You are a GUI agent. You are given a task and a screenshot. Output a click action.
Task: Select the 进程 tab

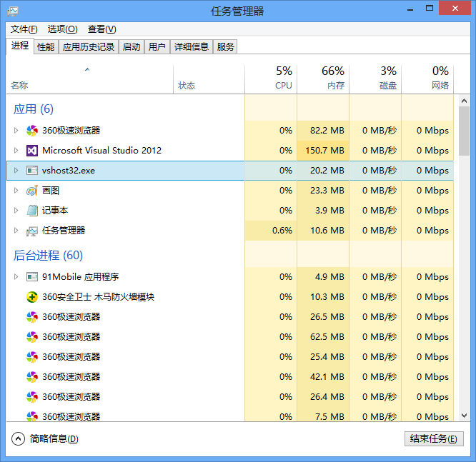coord(20,46)
